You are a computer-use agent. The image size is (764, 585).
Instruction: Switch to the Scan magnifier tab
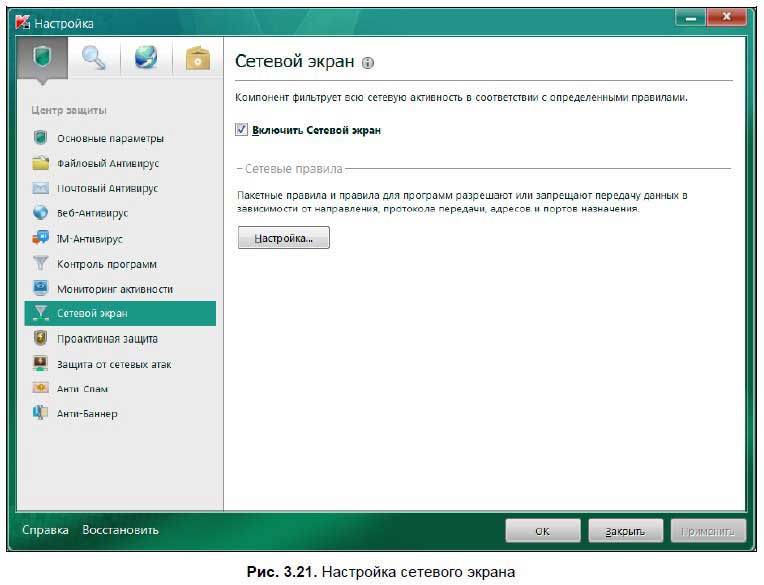pyautogui.click(x=94, y=57)
